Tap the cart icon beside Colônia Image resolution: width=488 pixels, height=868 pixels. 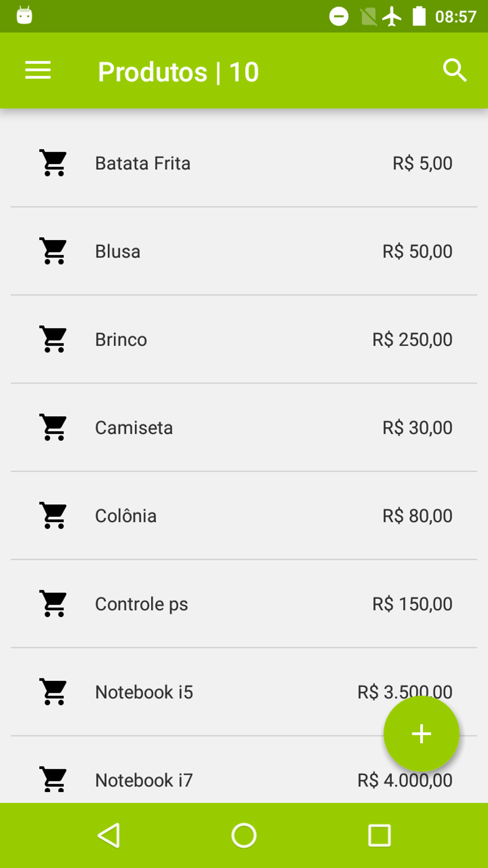pos(54,515)
